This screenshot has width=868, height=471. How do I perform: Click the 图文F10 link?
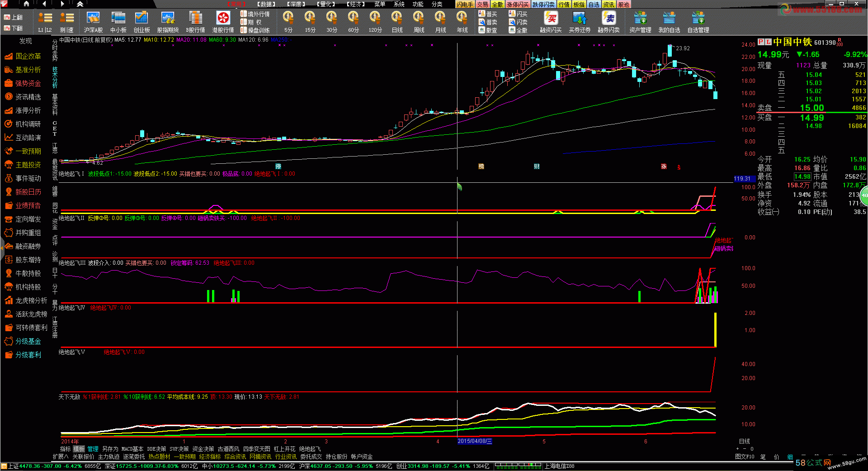(x=745, y=457)
